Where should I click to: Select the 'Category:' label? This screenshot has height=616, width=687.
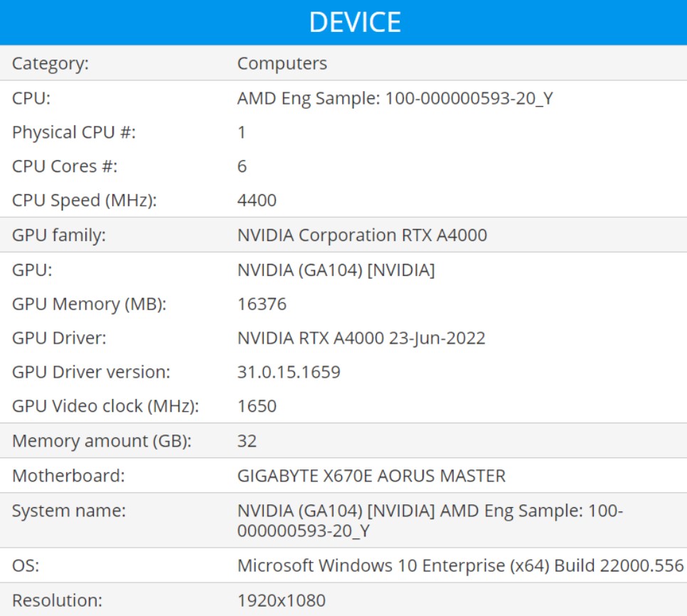(x=50, y=64)
